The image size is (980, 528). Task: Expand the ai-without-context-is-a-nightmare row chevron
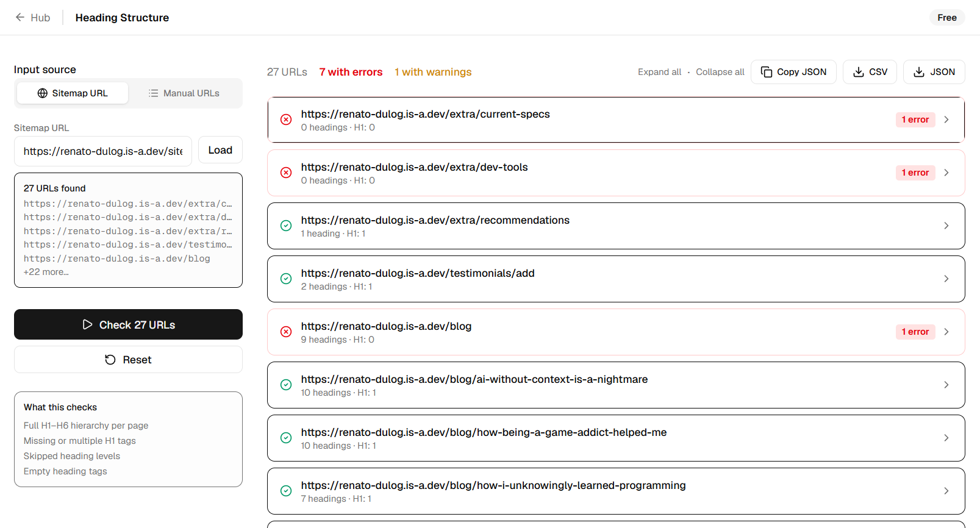(946, 385)
